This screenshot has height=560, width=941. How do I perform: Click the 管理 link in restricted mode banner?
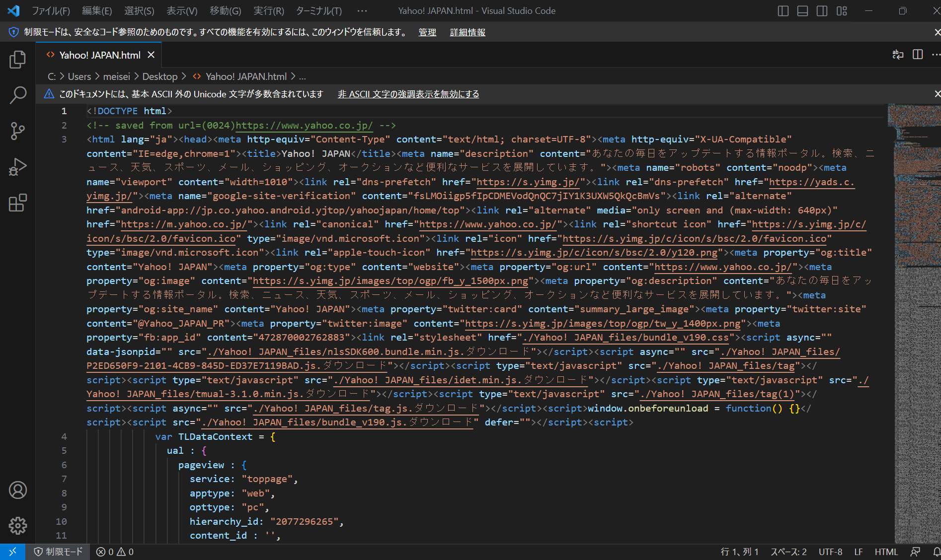[x=427, y=32]
